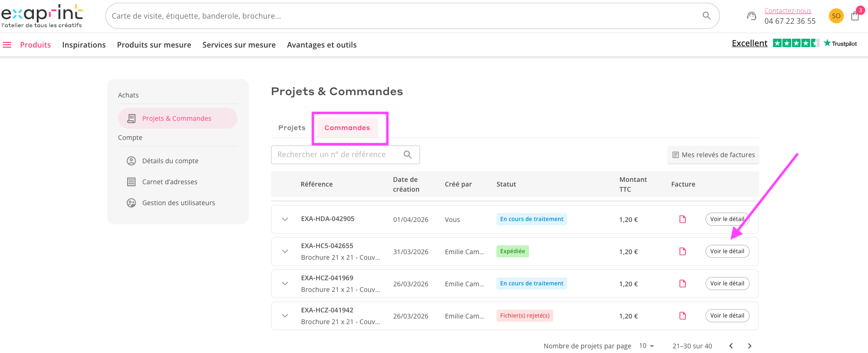Expand order row EXA-HC5-042655
The width and height of the screenshot is (868, 353).
coord(285,251)
